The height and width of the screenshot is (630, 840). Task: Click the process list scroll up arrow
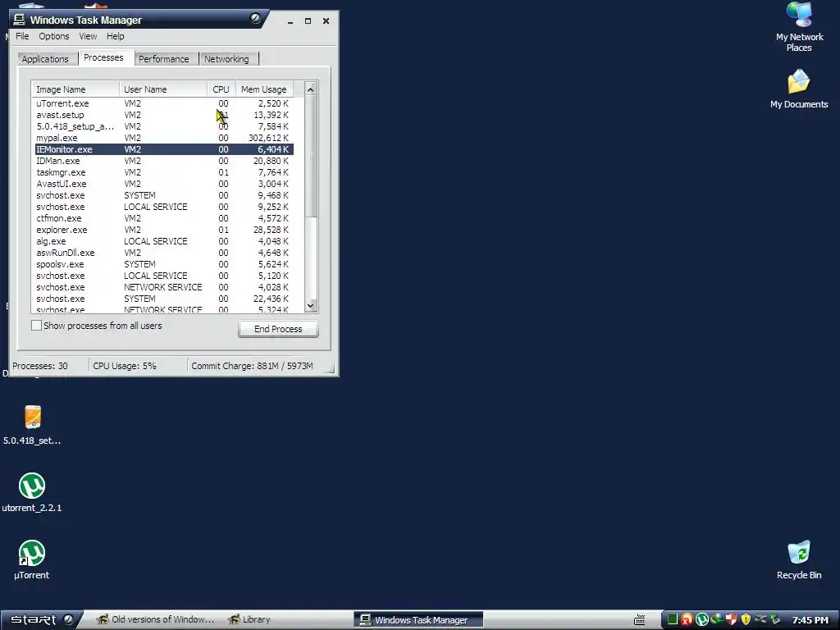pyautogui.click(x=311, y=89)
